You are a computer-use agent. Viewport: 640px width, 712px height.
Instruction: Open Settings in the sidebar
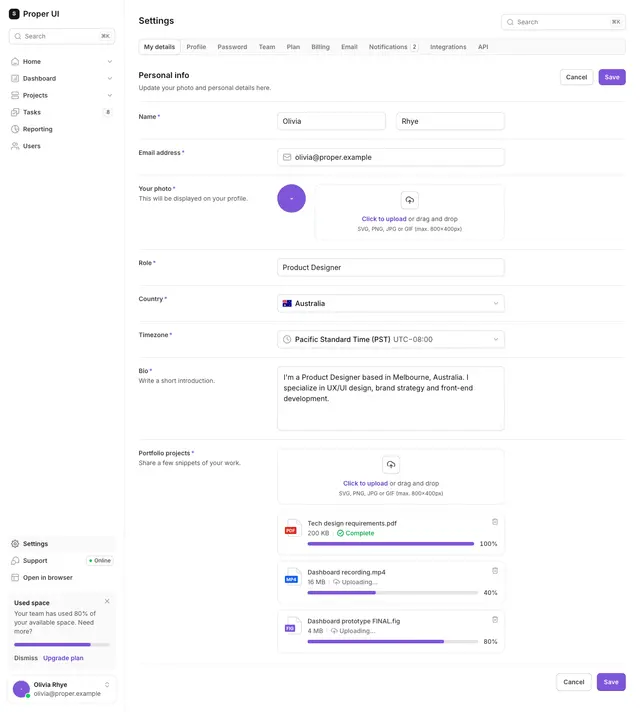pos(62,544)
